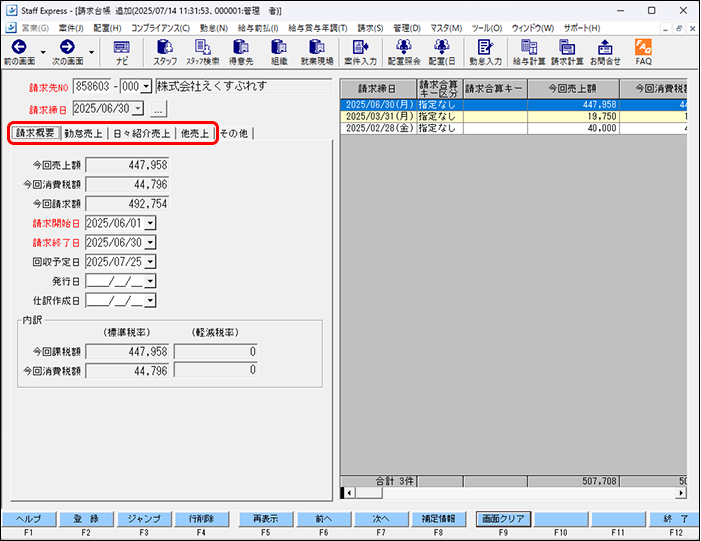Click the Staff Express document icon in menu bar
This screenshot has height=541, width=701.
11,28
